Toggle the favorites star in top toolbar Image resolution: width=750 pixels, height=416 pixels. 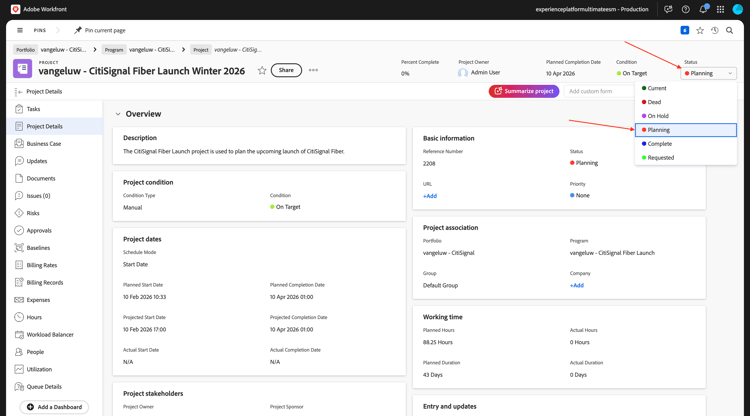point(700,30)
